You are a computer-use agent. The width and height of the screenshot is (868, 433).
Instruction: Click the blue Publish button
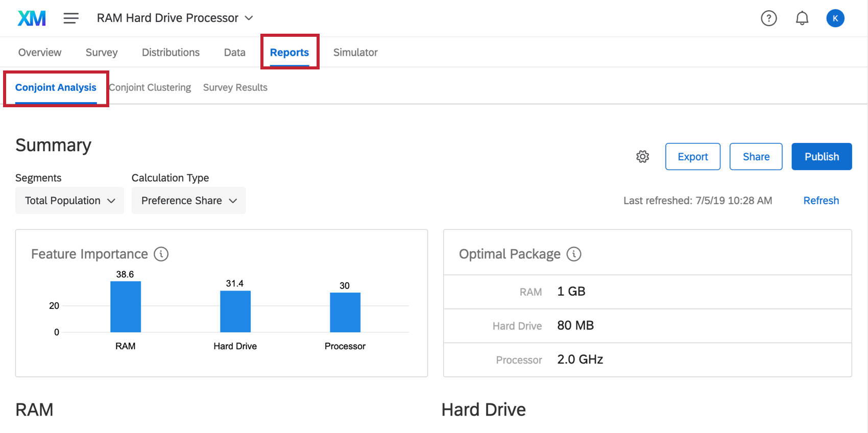(822, 157)
